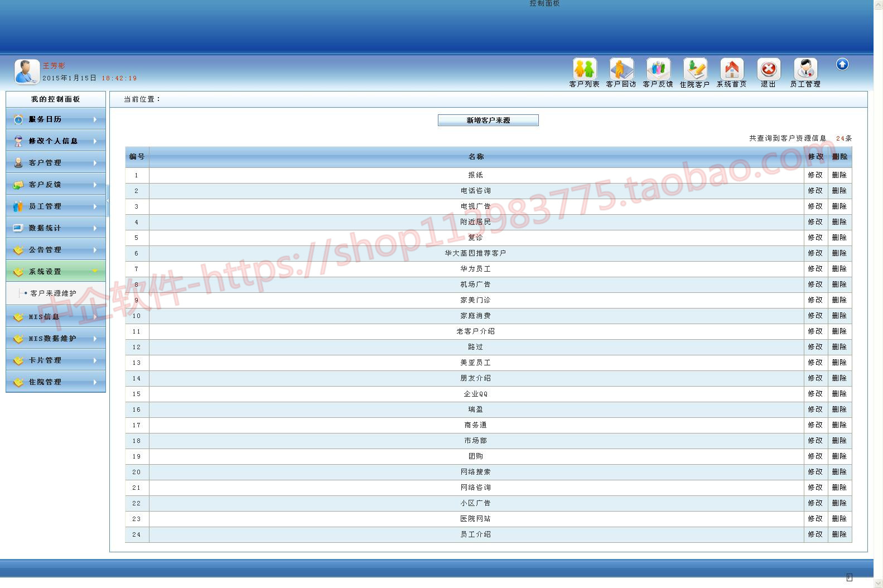Expand the 数据统计 menu arrow

[95, 228]
